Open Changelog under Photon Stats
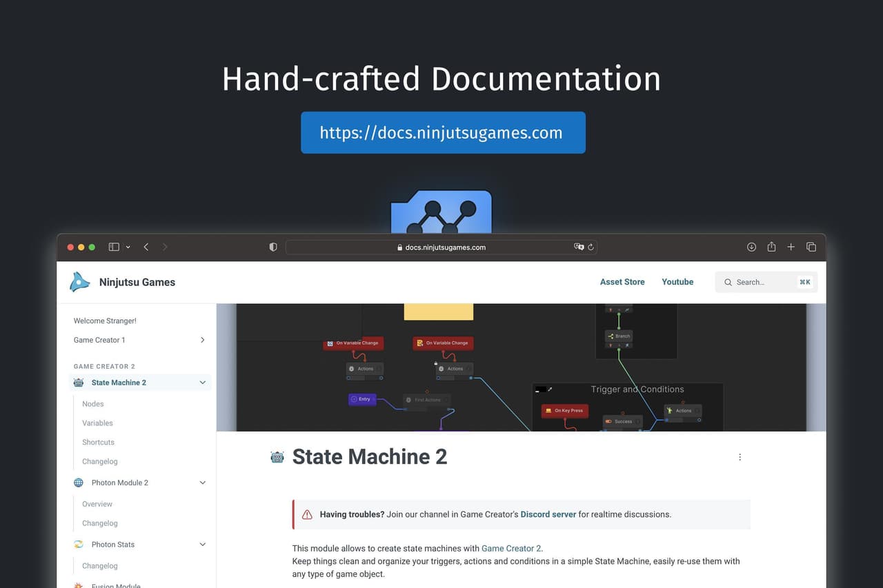 100,566
